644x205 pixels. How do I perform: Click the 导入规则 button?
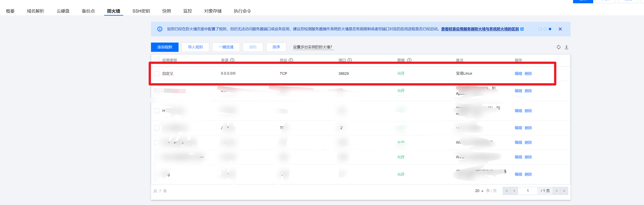click(195, 47)
